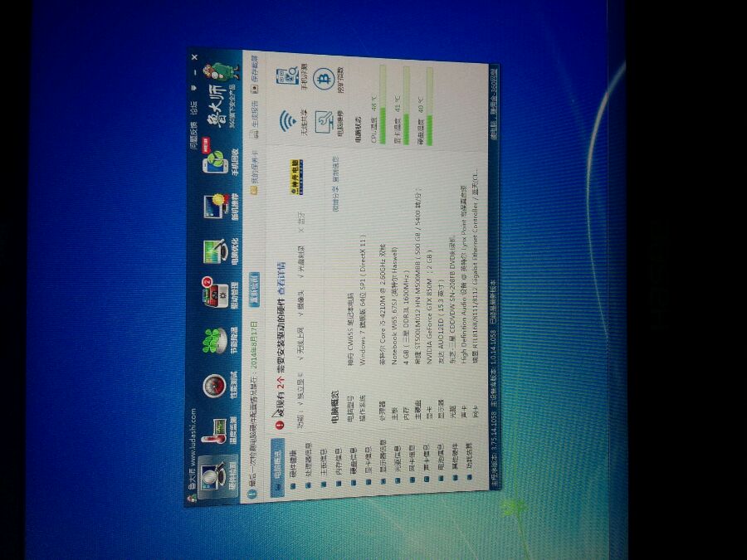The height and width of the screenshot is (560, 747).
Task: Open the 手机评测 icon
Action: coord(291,77)
